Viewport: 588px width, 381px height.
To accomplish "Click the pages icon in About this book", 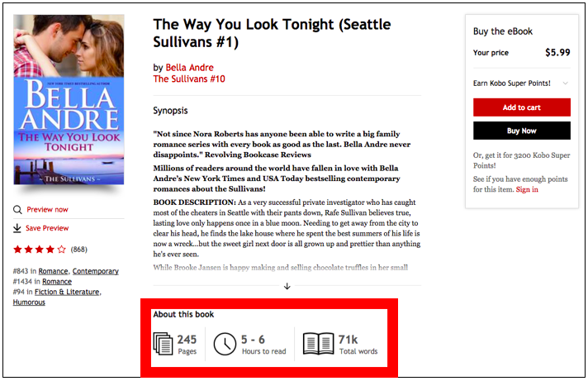I will [x=164, y=343].
